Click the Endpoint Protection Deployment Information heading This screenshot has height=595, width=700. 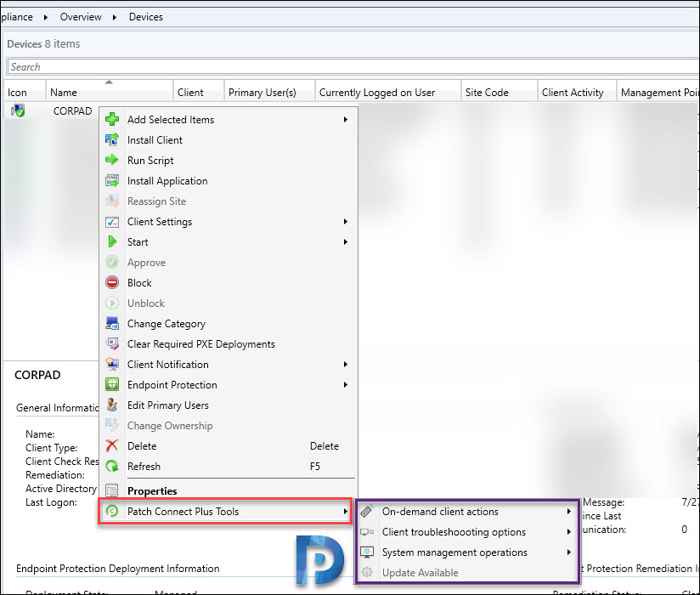[118, 568]
